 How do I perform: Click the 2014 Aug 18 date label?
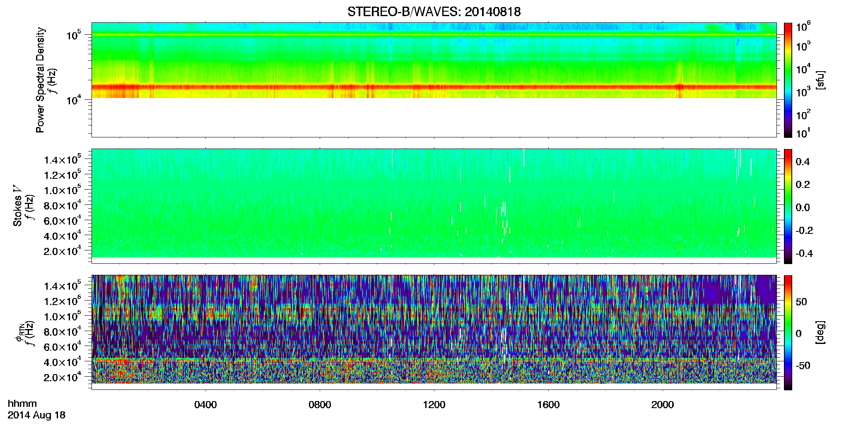(36, 415)
